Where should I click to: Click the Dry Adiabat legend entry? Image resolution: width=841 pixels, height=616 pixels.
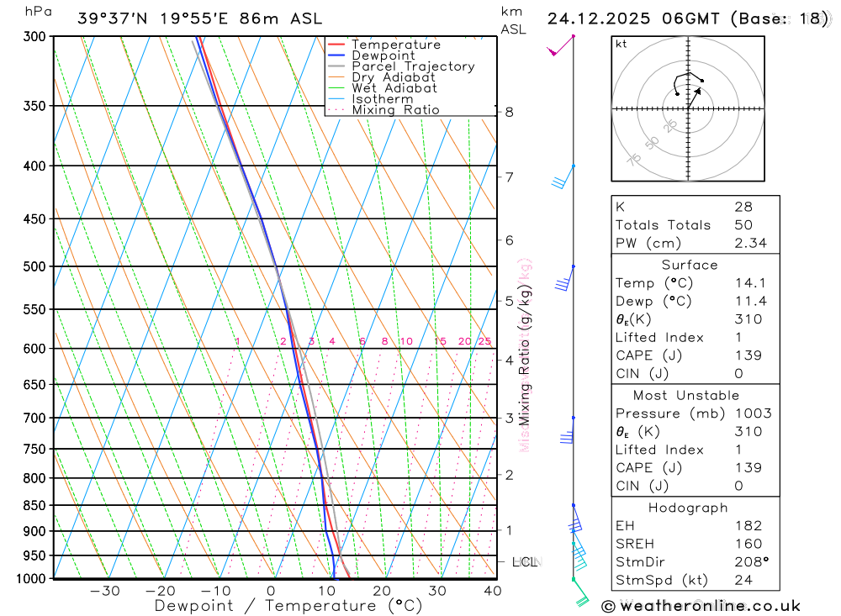coord(381,76)
